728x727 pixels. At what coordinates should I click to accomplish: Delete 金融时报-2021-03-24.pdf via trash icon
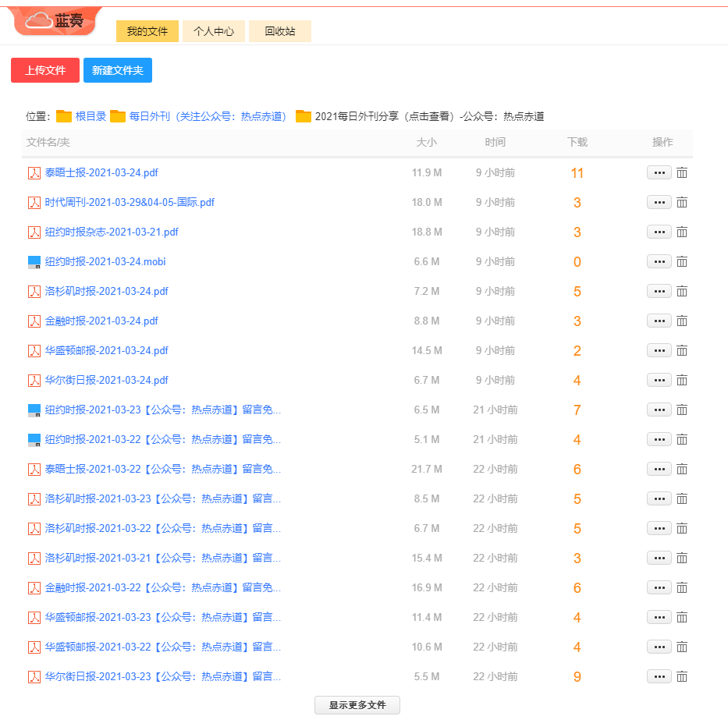point(681,321)
